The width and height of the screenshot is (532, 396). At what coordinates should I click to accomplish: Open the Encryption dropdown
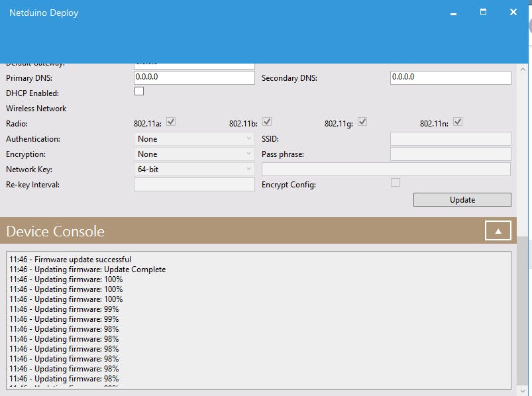[192, 154]
